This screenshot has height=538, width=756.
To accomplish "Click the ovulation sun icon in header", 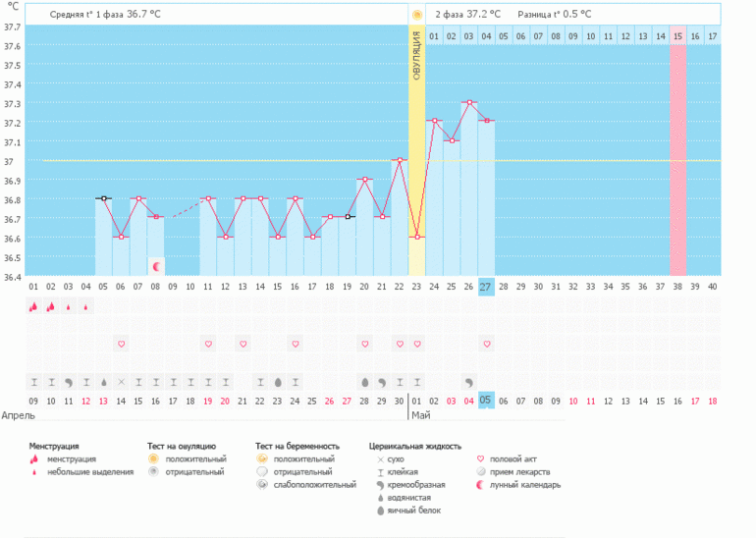I will 417,15.
